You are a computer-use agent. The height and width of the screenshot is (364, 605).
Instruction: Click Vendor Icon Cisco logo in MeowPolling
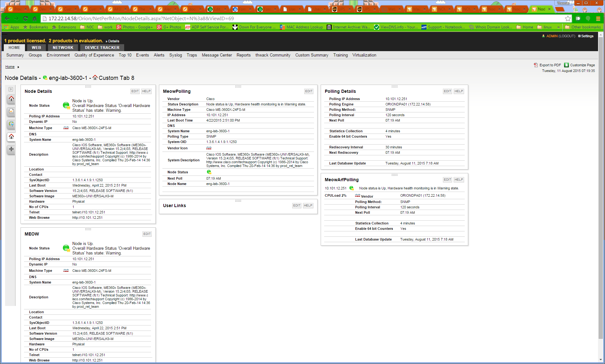pyautogui.click(x=209, y=148)
